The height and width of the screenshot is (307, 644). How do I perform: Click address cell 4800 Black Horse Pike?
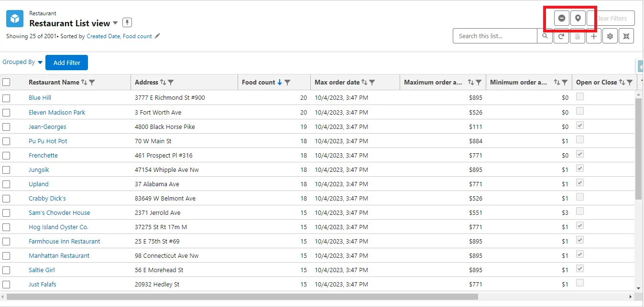point(165,127)
